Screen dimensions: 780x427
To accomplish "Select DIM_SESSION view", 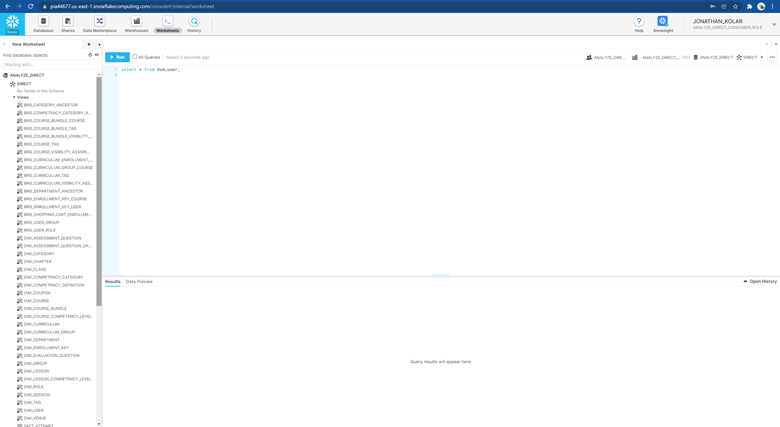I will tap(37, 395).
